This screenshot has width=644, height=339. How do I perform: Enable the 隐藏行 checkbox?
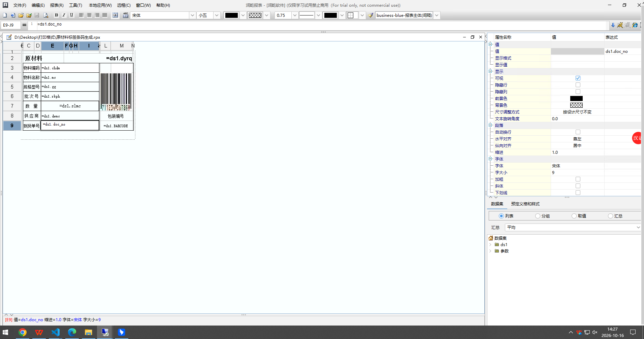[x=578, y=85]
